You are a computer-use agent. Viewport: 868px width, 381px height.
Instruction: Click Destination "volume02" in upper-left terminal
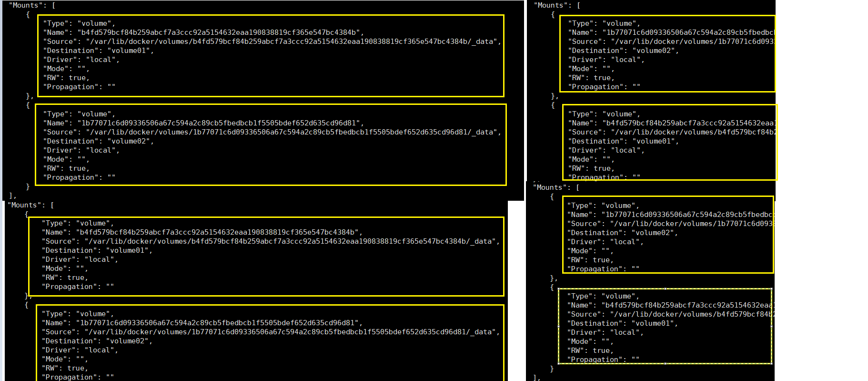coord(99,141)
